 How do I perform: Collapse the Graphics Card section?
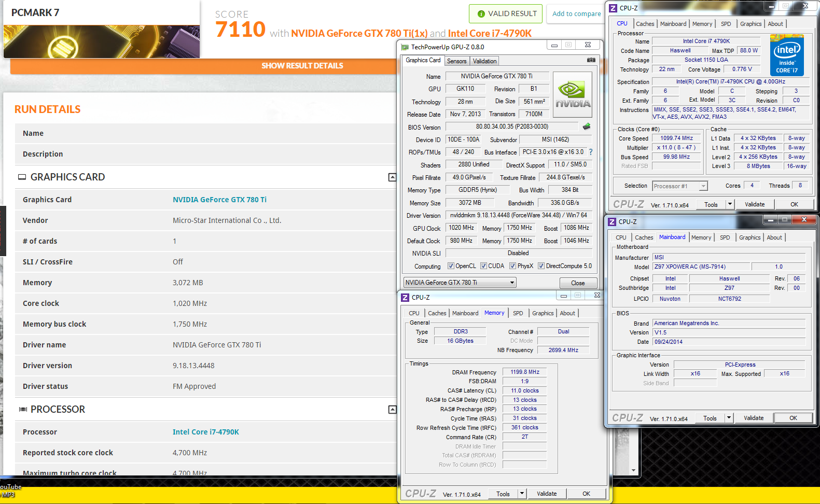(392, 177)
